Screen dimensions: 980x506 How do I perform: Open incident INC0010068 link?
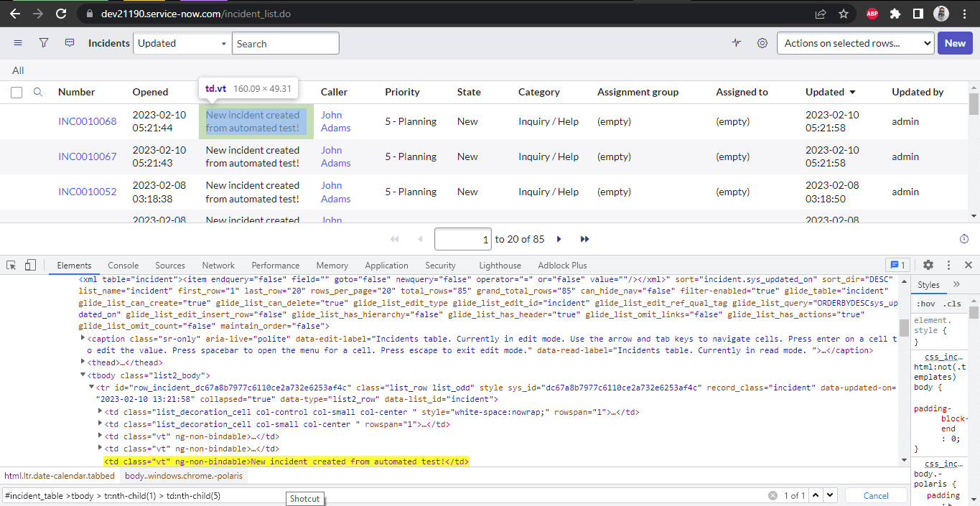pyautogui.click(x=87, y=121)
